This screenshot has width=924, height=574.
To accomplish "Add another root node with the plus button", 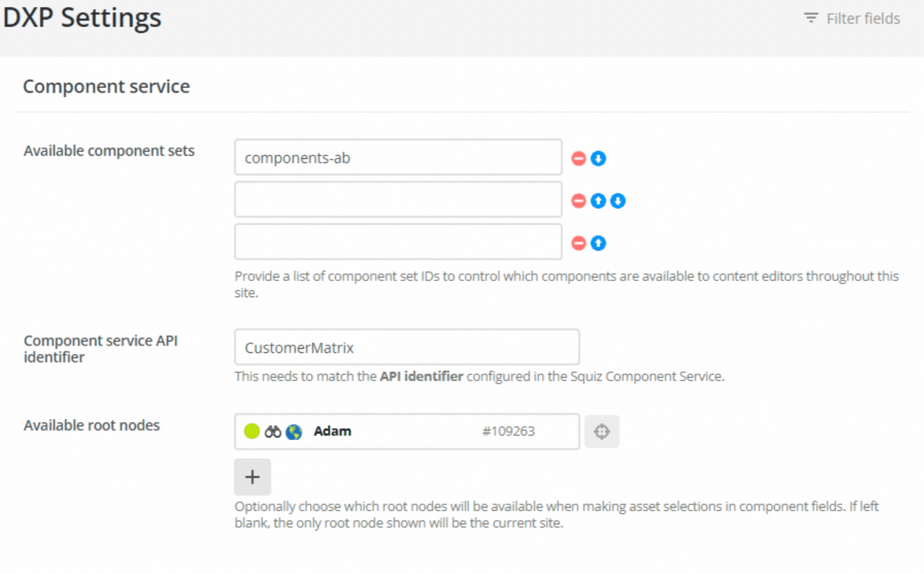I will pyautogui.click(x=252, y=477).
